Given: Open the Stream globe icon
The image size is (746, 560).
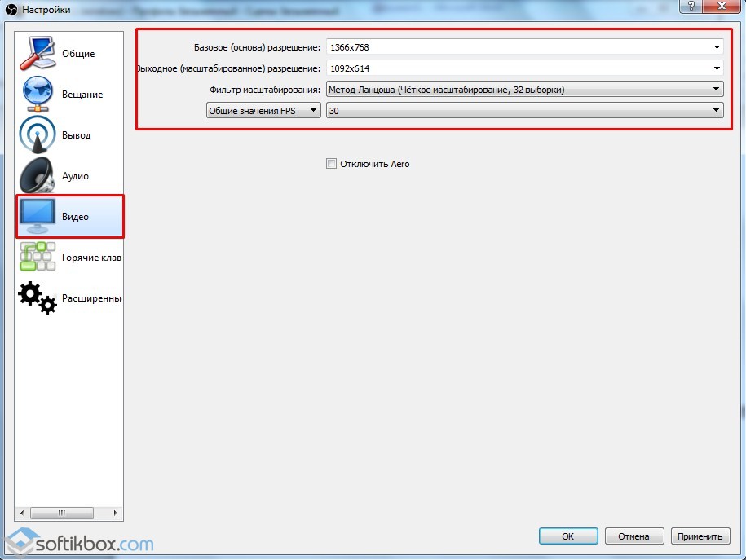Looking at the screenshot, I should tap(38, 95).
